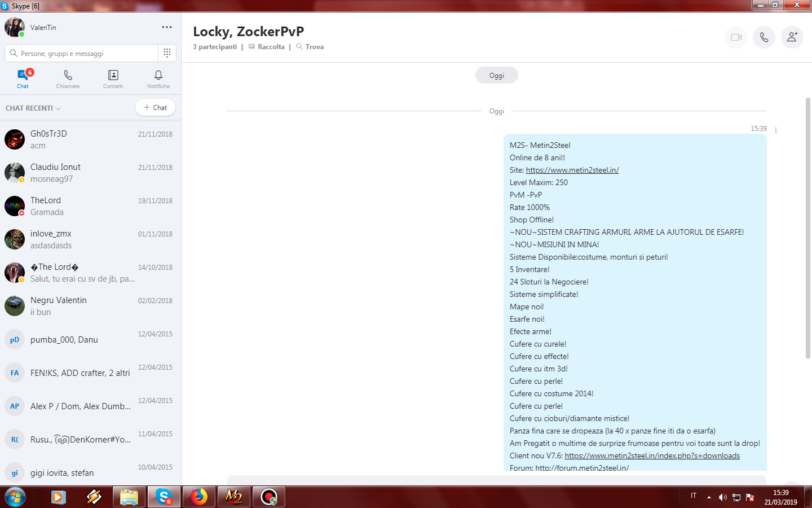Open the chat with inlove_zmx
The width and height of the screenshot is (812, 508).
click(x=90, y=239)
